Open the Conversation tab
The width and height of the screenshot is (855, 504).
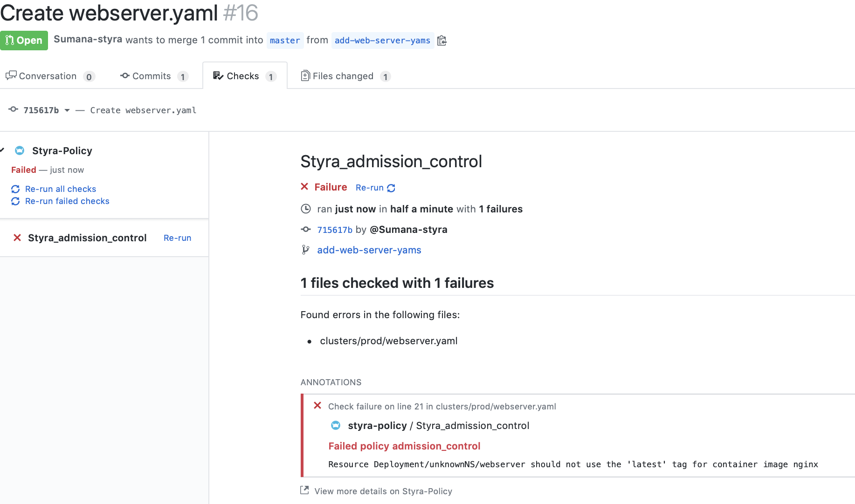pos(50,76)
